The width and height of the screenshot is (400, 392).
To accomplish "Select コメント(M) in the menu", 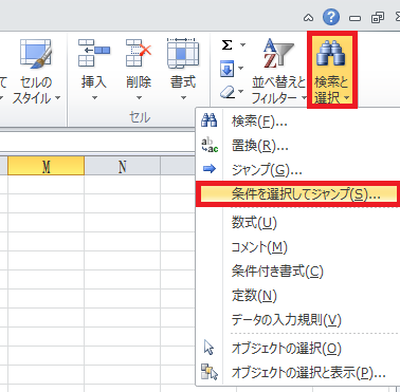I will pos(298,247).
